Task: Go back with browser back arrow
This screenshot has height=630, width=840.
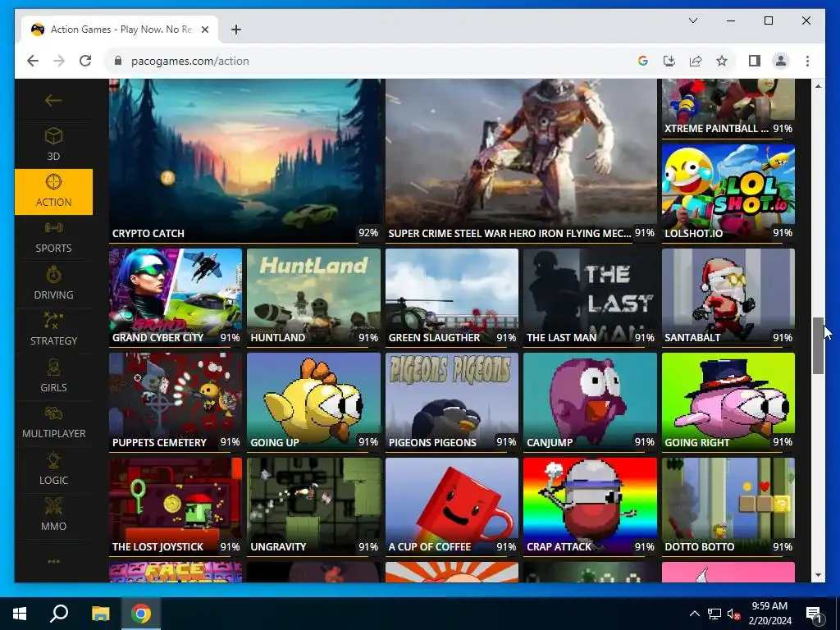Action: coord(33,61)
